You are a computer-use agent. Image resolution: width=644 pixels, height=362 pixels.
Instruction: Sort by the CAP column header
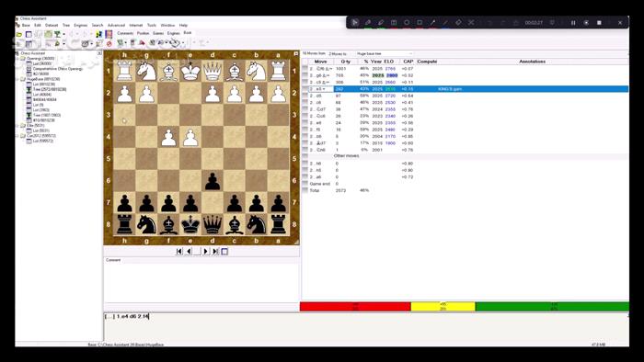click(x=408, y=62)
